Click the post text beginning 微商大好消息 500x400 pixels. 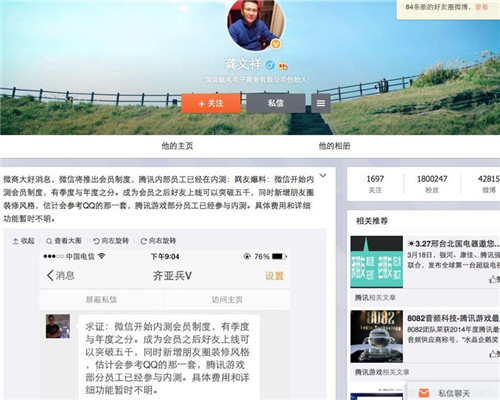pyautogui.click(x=159, y=199)
